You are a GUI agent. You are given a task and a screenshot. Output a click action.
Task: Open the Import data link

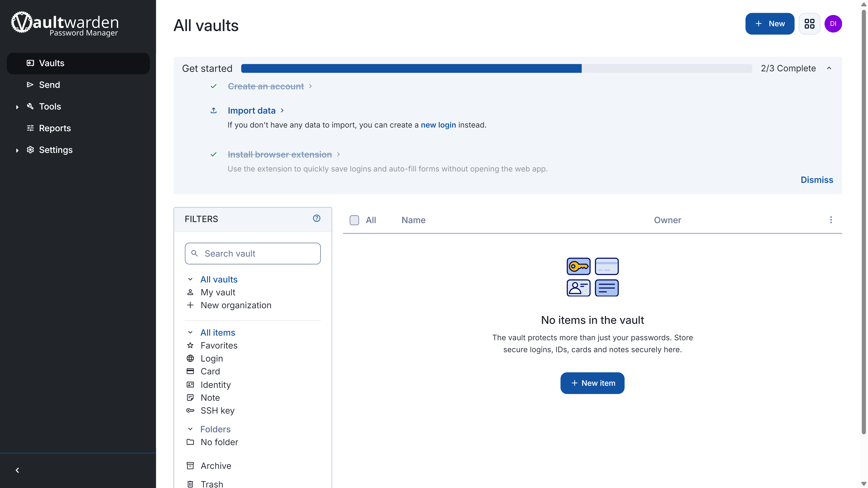tap(252, 110)
